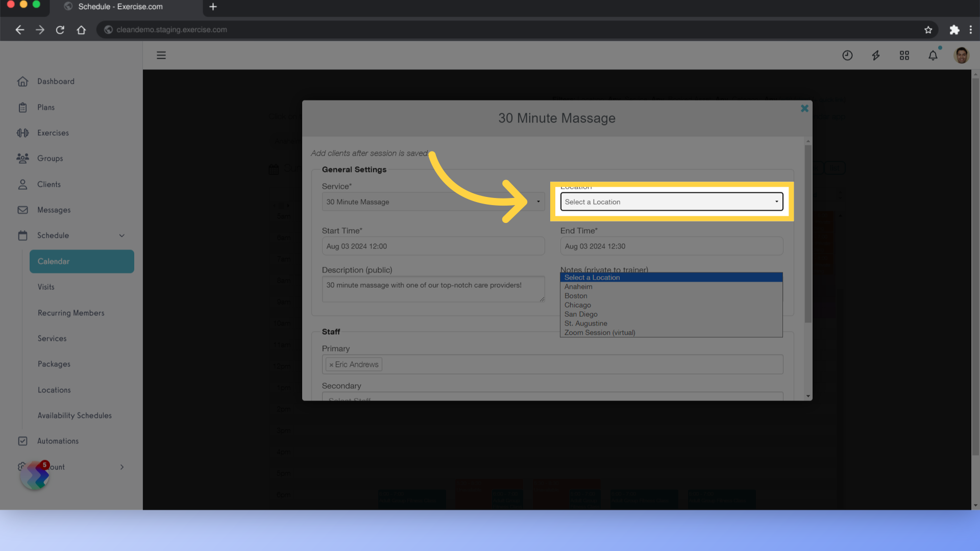Choose Chicago from location list
The image size is (980, 551).
(671, 305)
